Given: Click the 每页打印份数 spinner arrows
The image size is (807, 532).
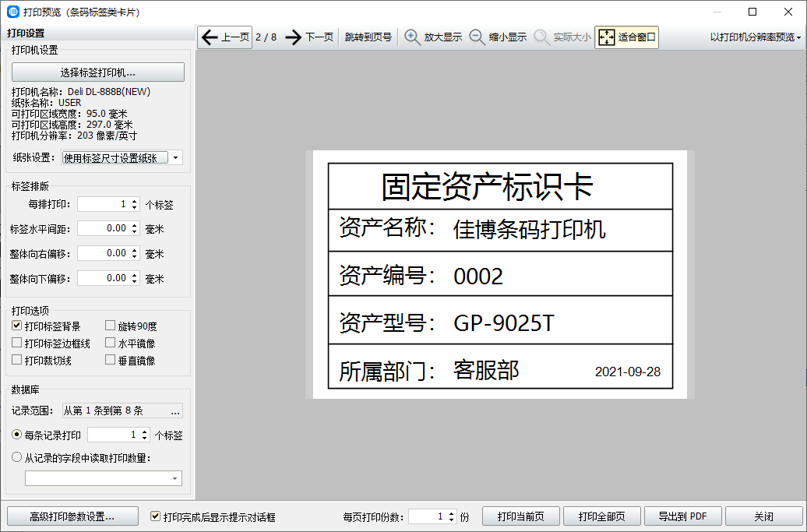Looking at the screenshot, I should [x=451, y=516].
